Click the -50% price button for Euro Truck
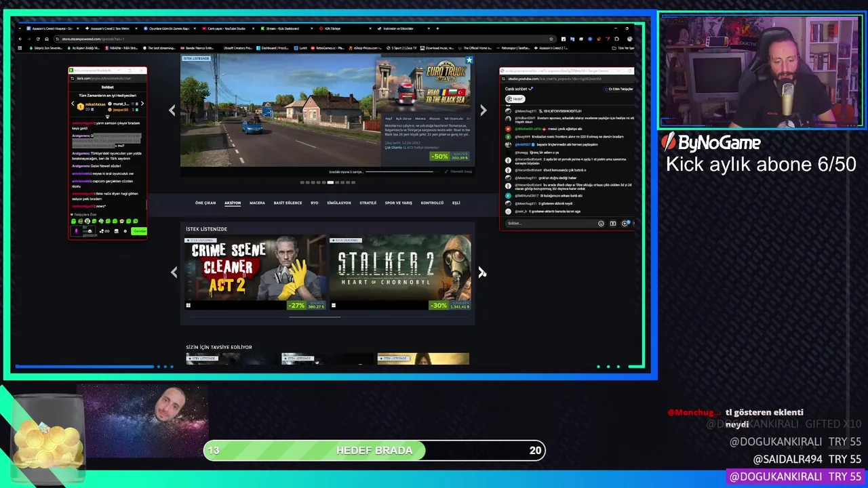Screen dimensions: 868x488 point(450,157)
